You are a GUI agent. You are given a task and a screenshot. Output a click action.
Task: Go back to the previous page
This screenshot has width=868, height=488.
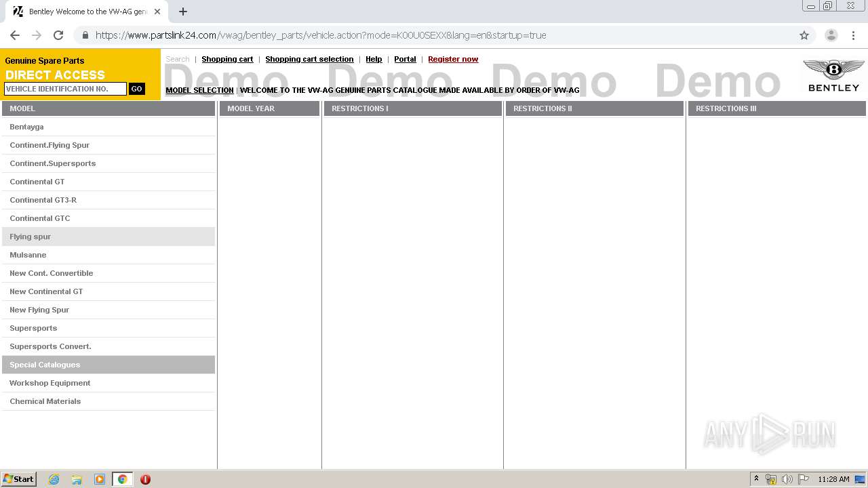(15, 35)
